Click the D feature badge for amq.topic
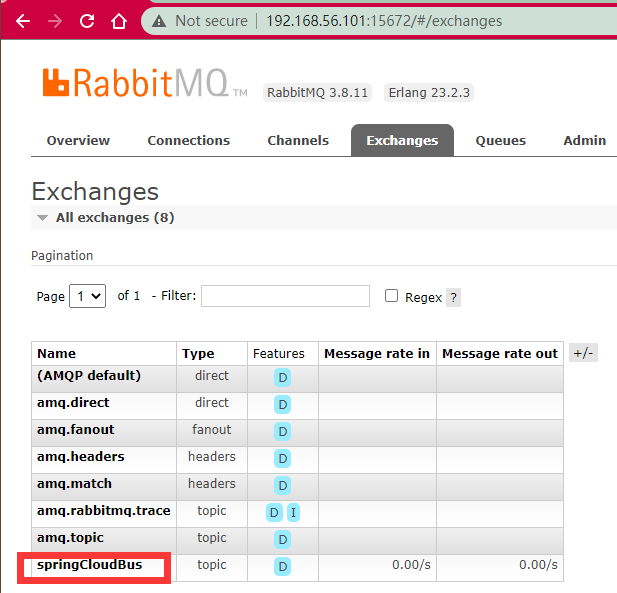Image resolution: width=617 pixels, height=593 pixels. [283, 539]
